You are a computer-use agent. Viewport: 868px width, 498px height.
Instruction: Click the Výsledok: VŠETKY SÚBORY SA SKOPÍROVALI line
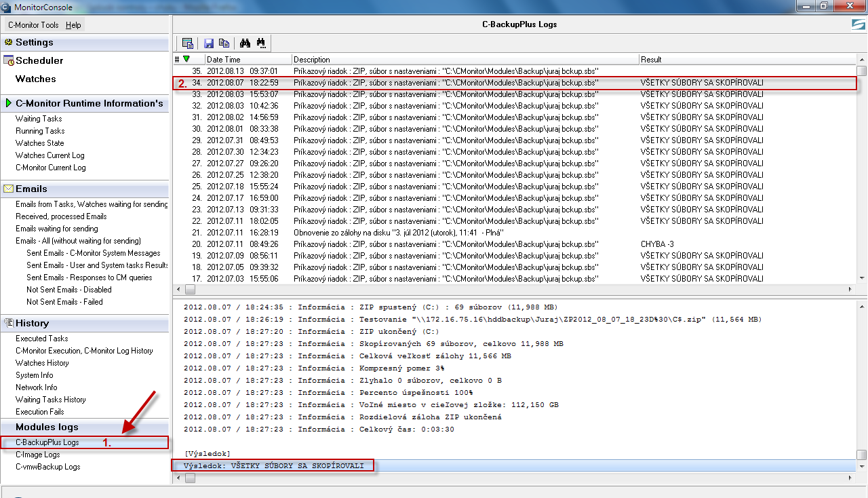(x=274, y=466)
